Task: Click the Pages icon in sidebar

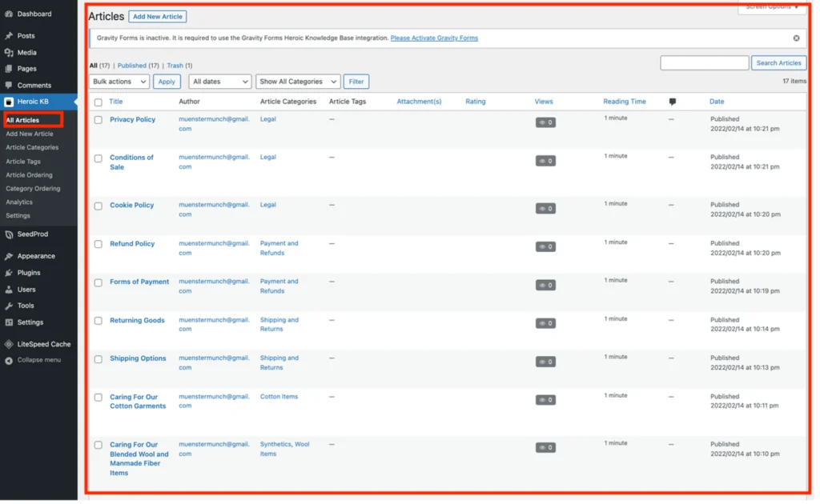Action: click(x=9, y=69)
